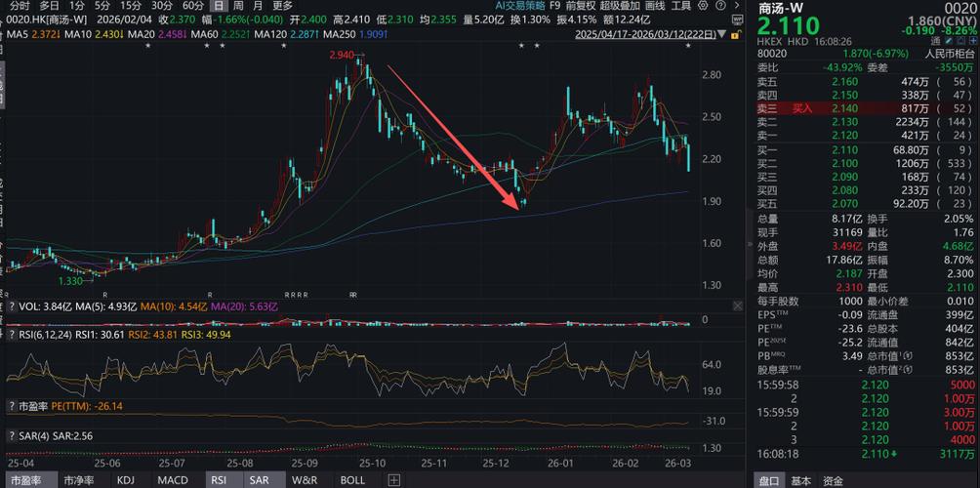The image size is (980, 488).
Task: Select the 60分 timeframe
Action: click(192, 6)
